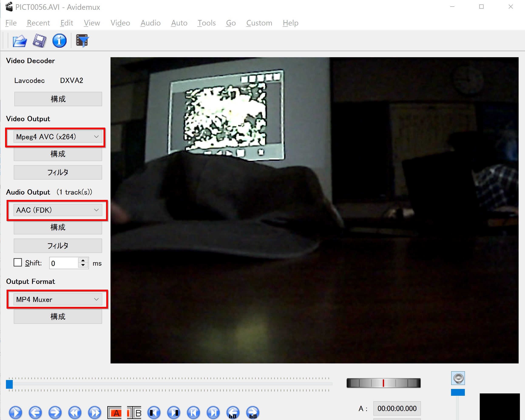Screen dimensions: 525x420
Task: Jump forward 60 seconds
Action: coord(253,412)
